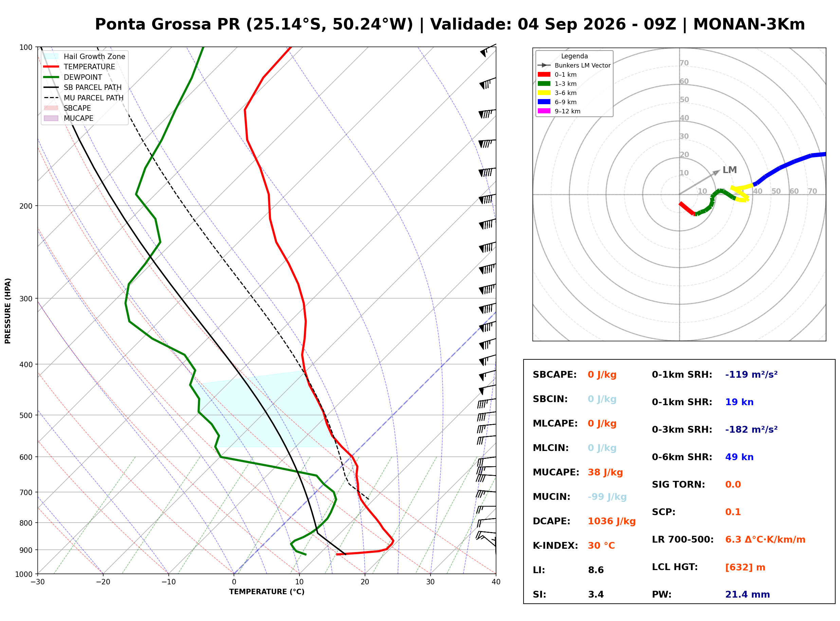Screen dimensions: 840x621
Task: Click the SBCAPE legend swatch
Action: pyautogui.click(x=51, y=108)
